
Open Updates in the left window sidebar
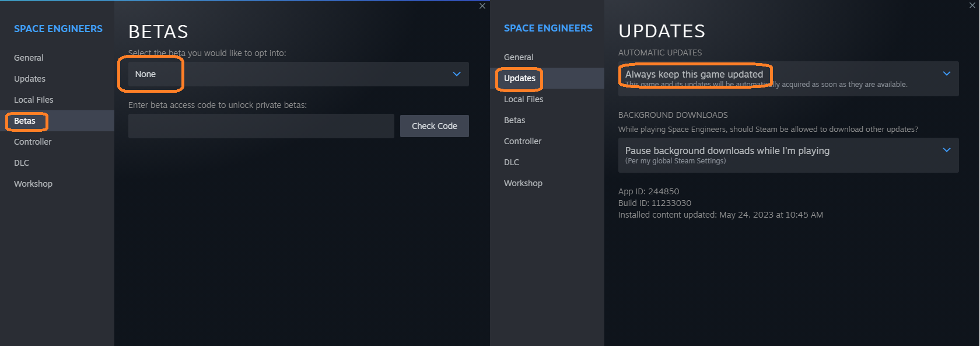(30, 79)
